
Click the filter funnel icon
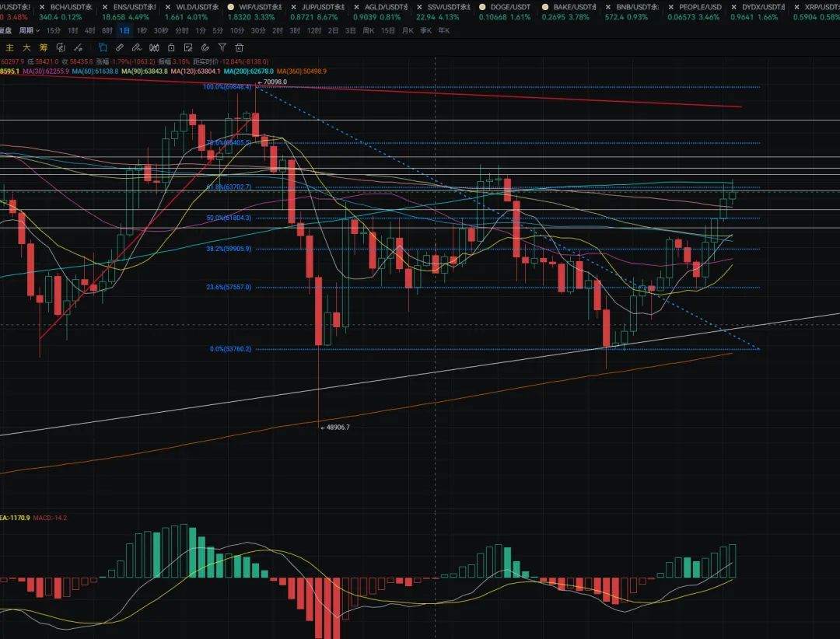click(221, 47)
